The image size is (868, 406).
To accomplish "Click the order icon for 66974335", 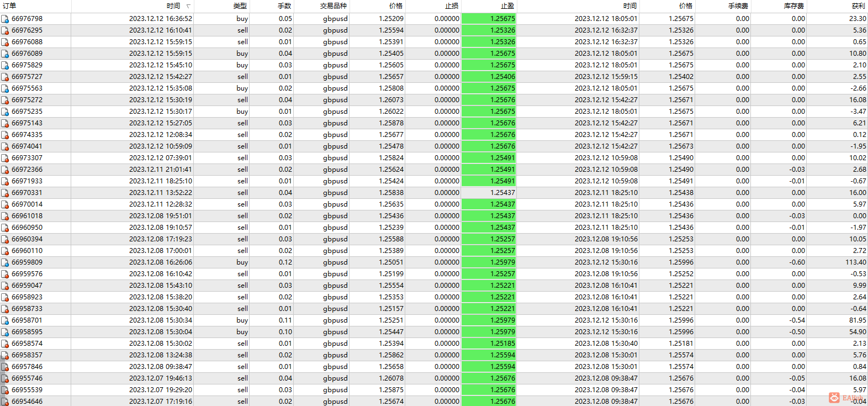I will pos(5,135).
